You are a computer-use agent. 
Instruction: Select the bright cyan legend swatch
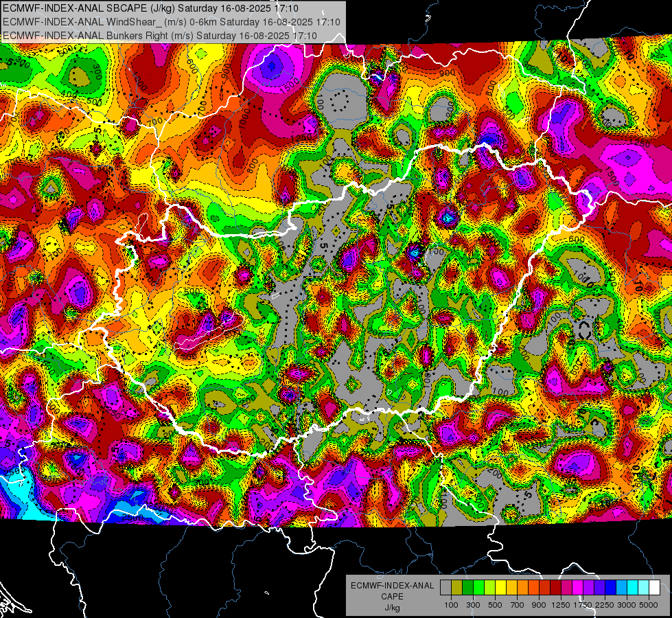pos(633,588)
